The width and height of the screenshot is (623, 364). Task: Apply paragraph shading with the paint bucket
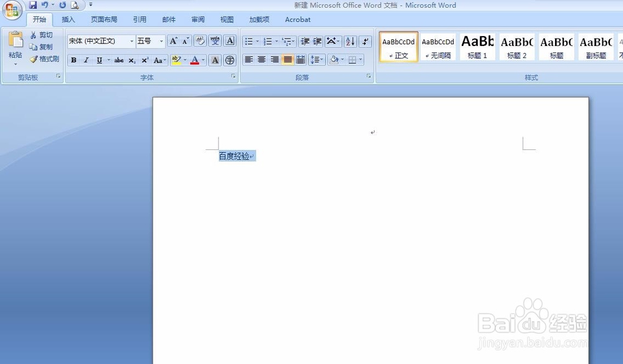pos(334,60)
